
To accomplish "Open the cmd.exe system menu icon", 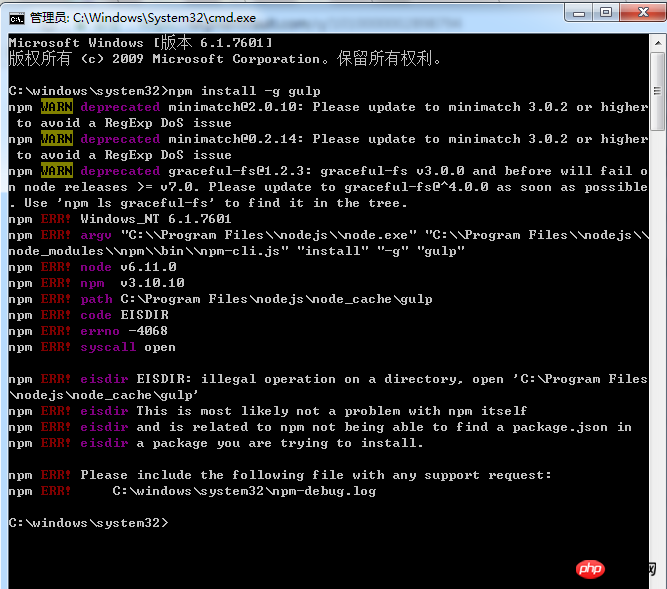I will tap(17, 18).
